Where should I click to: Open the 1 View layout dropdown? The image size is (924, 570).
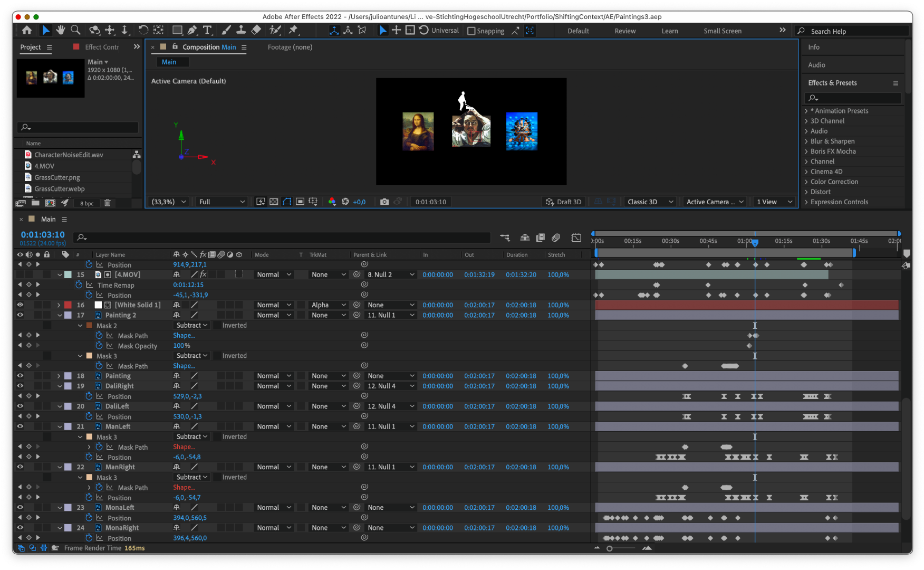(x=774, y=202)
